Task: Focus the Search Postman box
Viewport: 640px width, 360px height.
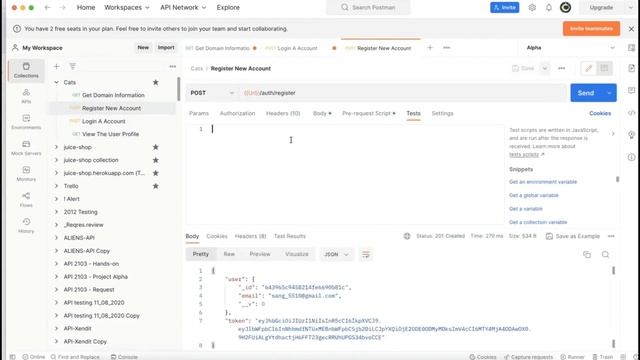Action: click(368, 7)
